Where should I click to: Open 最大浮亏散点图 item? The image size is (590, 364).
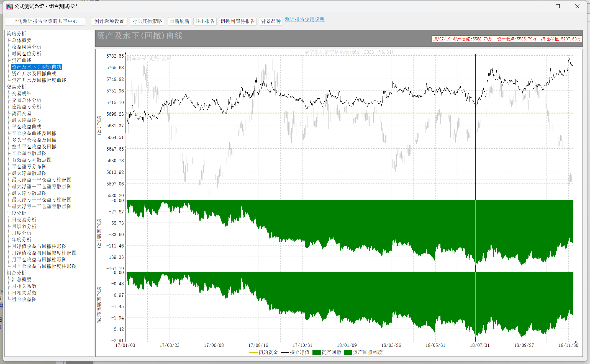(29, 193)
